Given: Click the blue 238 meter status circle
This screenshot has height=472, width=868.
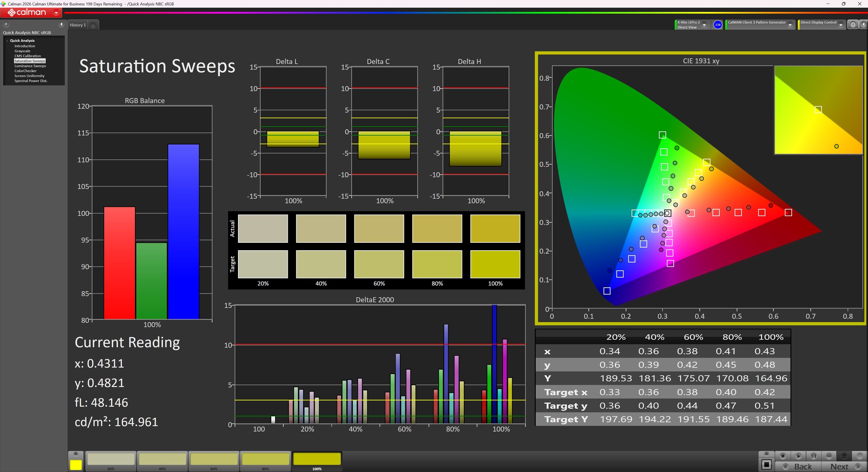Looking at the screenshot, I should (717, 25).
